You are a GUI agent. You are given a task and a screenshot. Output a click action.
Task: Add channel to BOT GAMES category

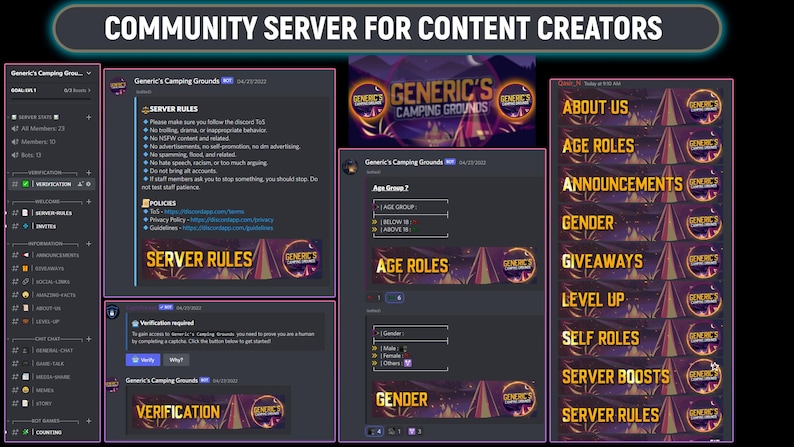click(x=89, y=421)
